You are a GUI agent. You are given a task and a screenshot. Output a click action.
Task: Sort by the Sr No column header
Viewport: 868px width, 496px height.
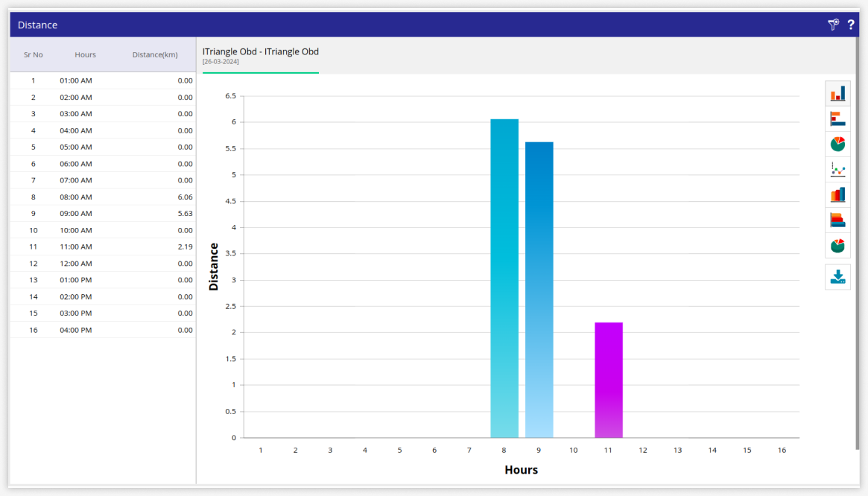[33, 54]
